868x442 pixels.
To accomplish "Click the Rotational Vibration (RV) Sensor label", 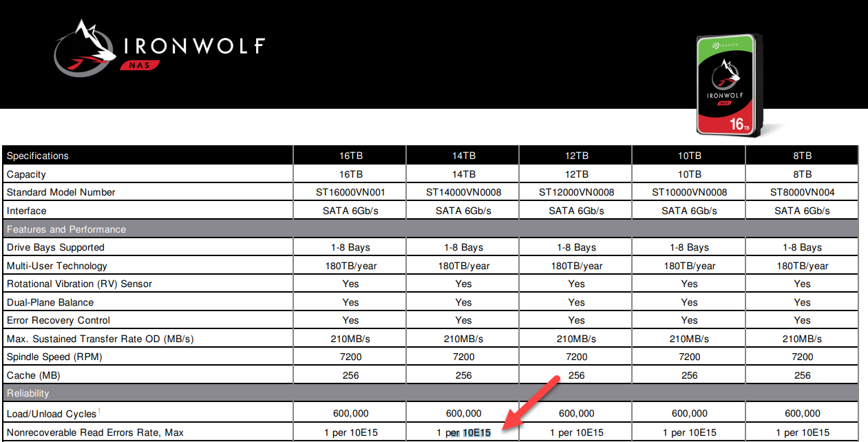I will 79,284.
